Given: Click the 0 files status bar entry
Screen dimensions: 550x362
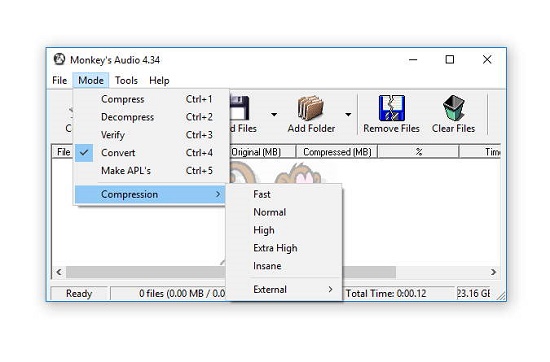Looking at the screenshot, I should tap(168, 293).
